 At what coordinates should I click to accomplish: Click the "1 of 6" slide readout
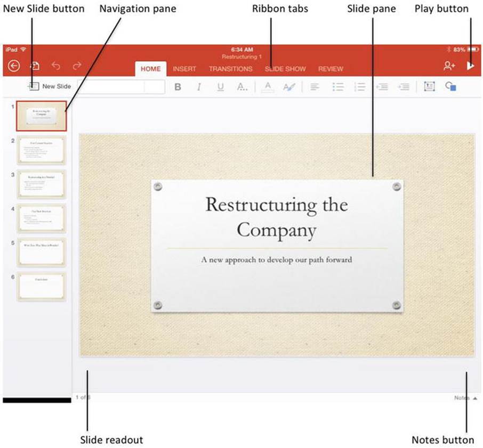(x=83, y=397)
